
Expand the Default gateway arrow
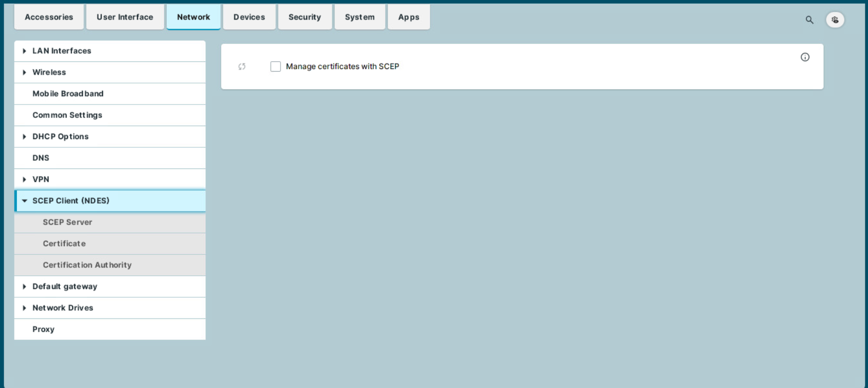(x=24, y=286)
